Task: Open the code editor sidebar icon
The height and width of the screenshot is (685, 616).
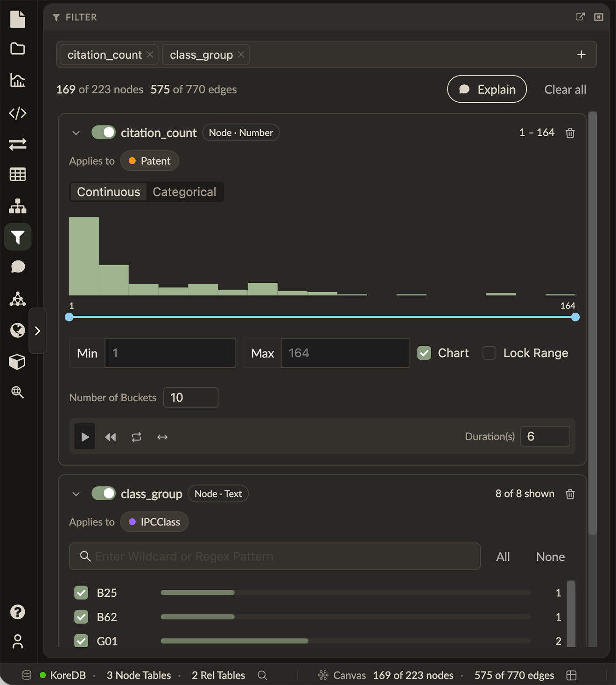Action: coord(18,113)
